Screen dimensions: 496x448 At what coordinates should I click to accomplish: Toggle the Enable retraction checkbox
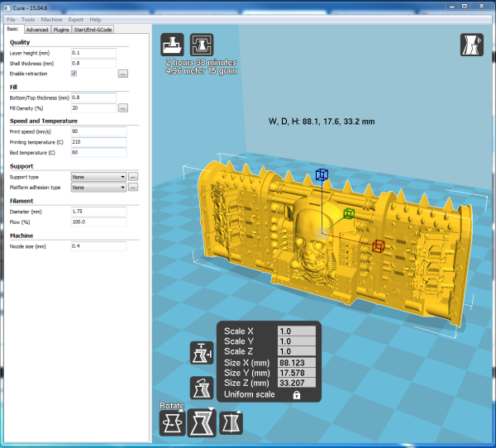click(74, 74)
